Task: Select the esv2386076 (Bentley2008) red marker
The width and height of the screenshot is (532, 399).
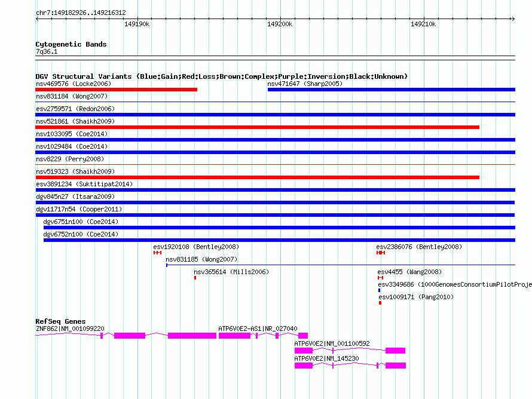Action: 380,253
